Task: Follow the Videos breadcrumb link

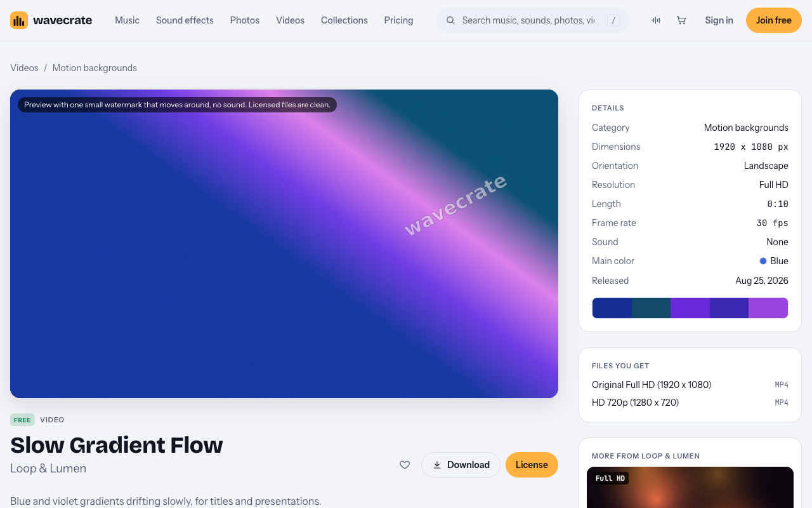Action: 24,68
